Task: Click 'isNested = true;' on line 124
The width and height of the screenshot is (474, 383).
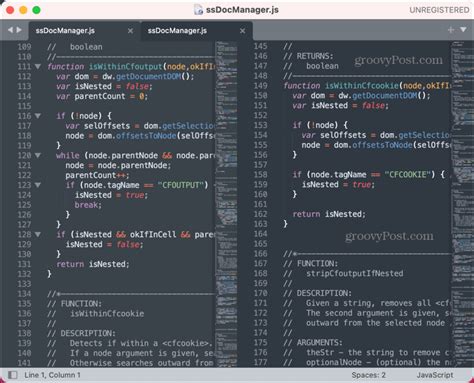Action: [111, 195]
